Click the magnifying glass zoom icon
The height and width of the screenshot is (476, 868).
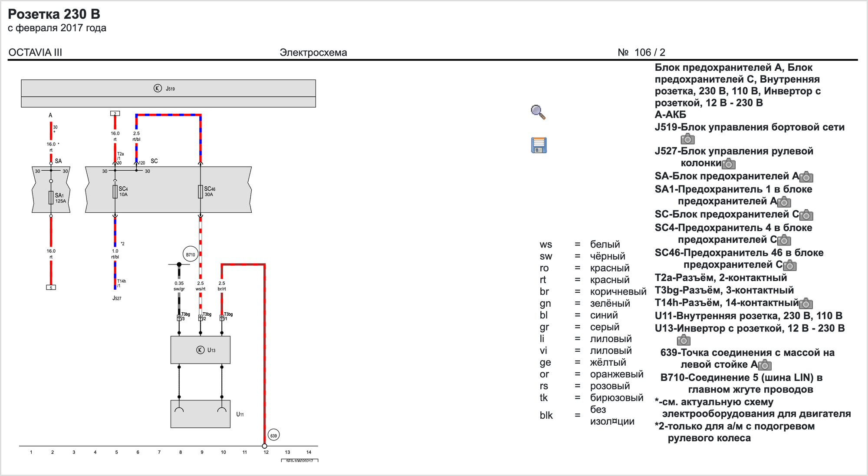pyautogui.click(x=538, y=112)
